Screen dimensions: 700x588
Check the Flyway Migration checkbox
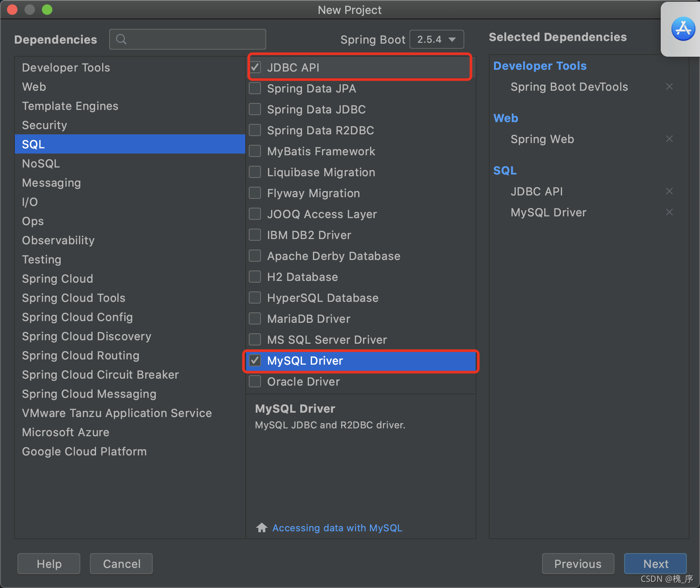coord(255,193)
